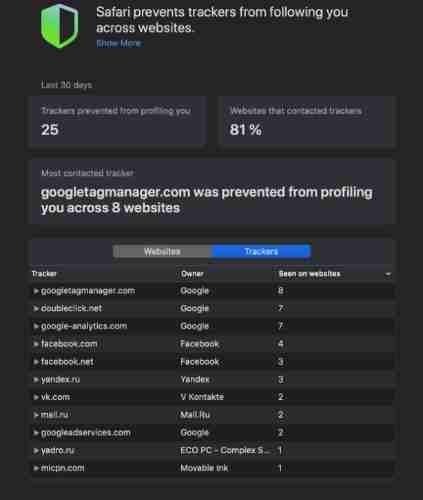Sort by the Owner column header

coord(192,274)
